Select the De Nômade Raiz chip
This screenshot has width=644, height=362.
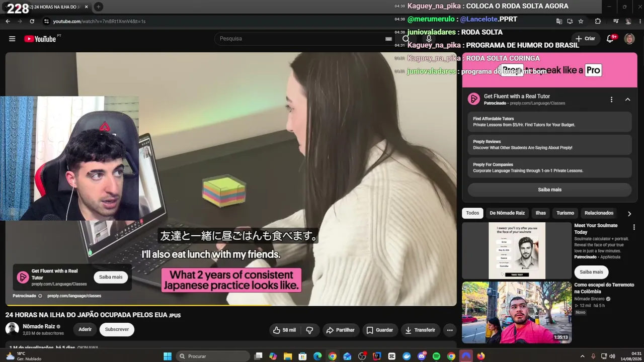(x=507, y=213)
